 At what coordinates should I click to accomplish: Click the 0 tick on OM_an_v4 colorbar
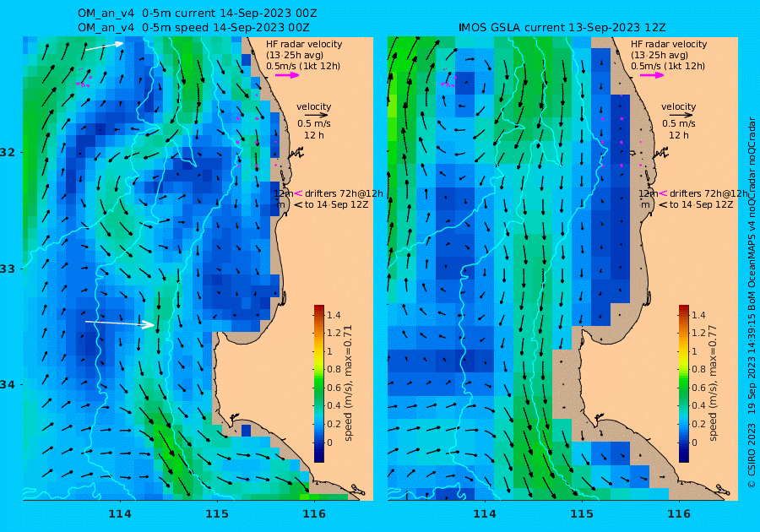click(330, 442)
